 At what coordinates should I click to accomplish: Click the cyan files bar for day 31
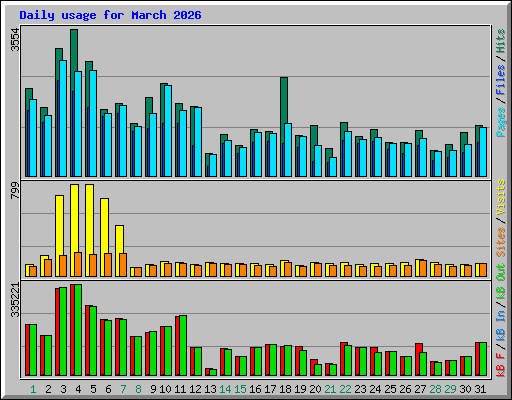483,152
